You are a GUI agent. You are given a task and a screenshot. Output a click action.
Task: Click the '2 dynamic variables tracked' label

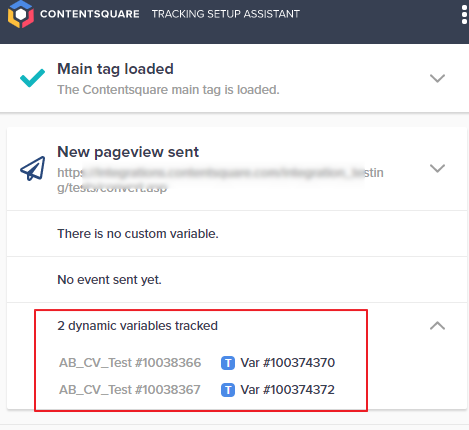pos(137,326)
